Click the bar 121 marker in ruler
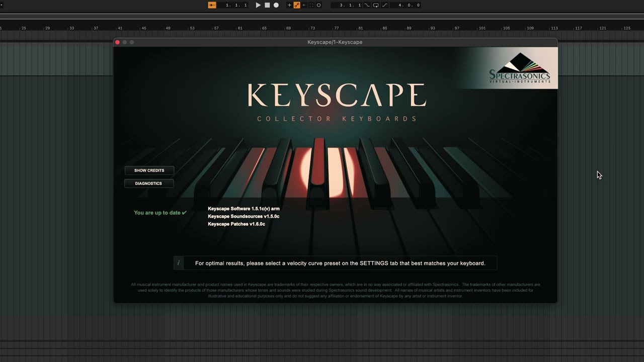The width and height of the screenshot is (644, 362). point(603,28)
